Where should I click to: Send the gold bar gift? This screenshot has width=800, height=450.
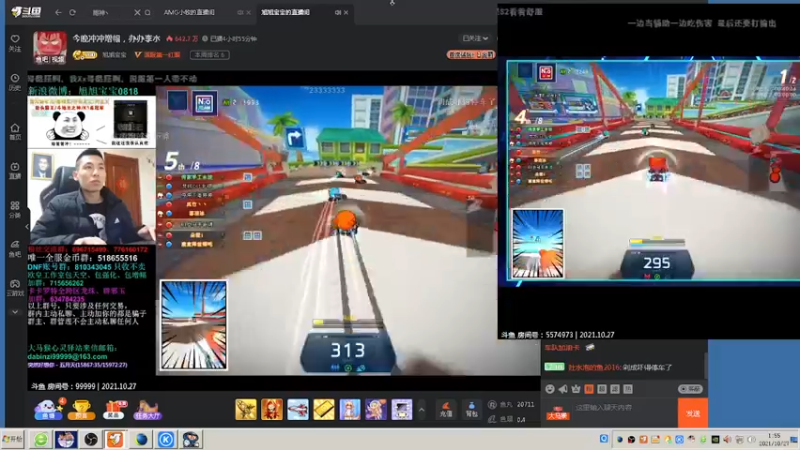(324, 410)
